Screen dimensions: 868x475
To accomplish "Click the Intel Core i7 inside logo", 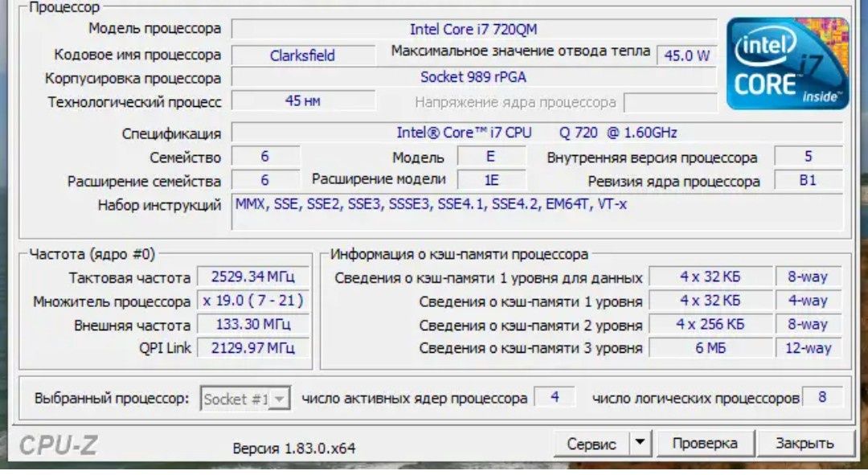I will [787, 63].
